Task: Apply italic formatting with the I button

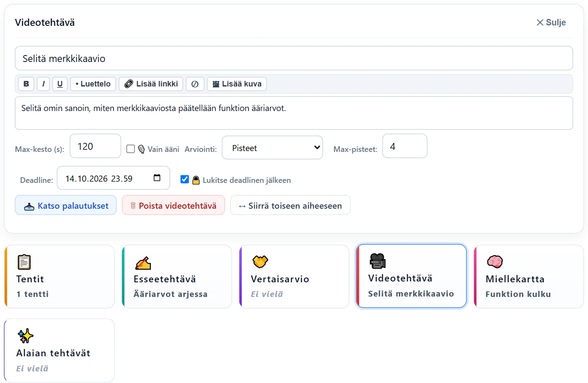Action: [43, 84]
